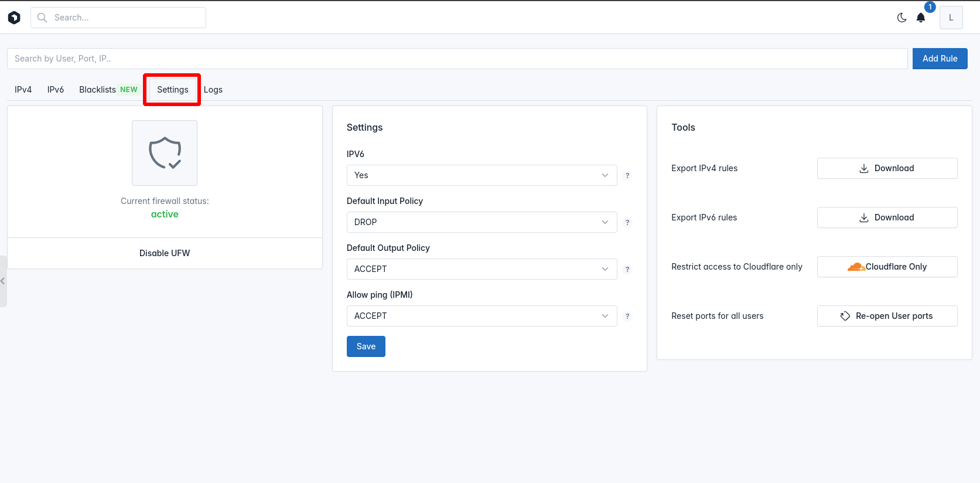Open Default Input Policy DROP dropdown
Image resolution: width=980 pixels, height=483 pixels.
482,222
